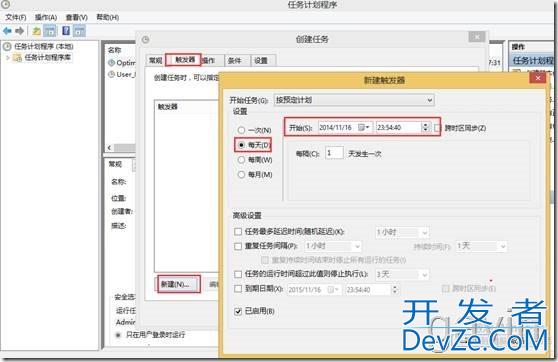Open the 操作(A) menu
Viewport: 558px width, 362px height.
point(46,17)
